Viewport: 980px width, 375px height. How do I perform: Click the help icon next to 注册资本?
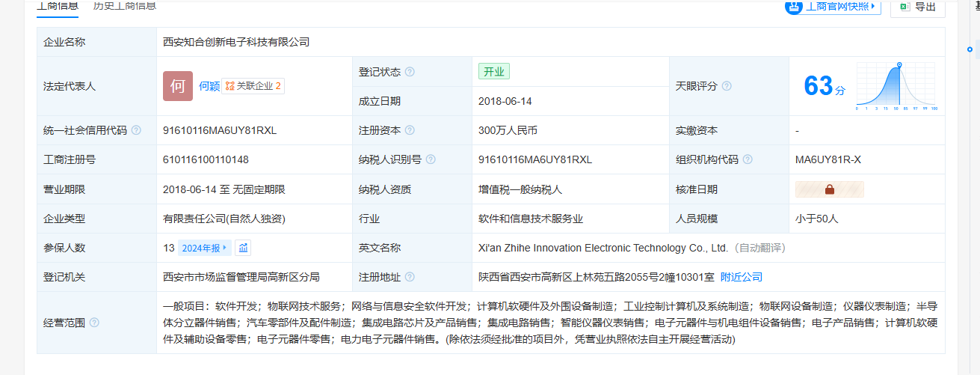click(x=410, y=130)
